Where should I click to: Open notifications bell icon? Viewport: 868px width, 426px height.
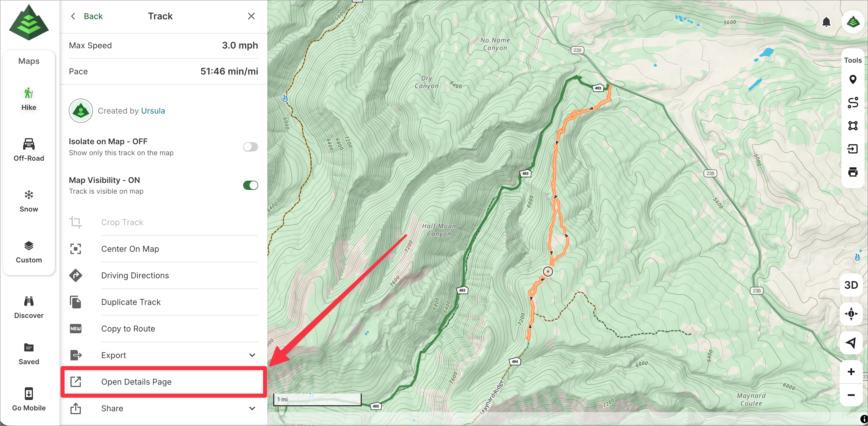[826, 22]
